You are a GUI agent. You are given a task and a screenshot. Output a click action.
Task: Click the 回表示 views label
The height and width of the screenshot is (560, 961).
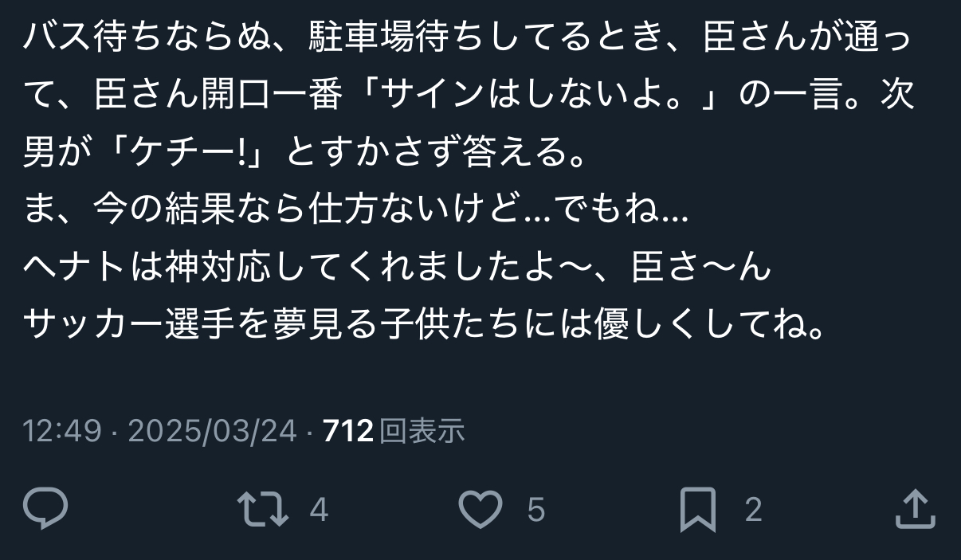point(422,432)
